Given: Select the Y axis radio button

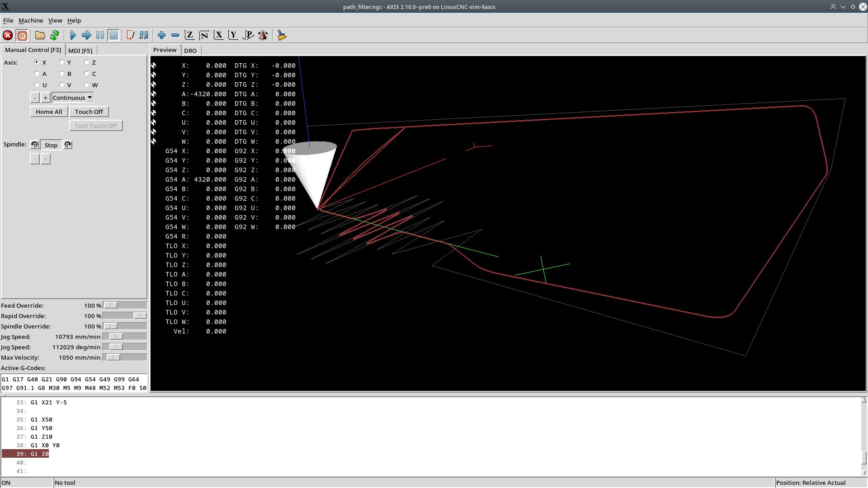Looking at the screenshot, I should [x=61, y=62].
